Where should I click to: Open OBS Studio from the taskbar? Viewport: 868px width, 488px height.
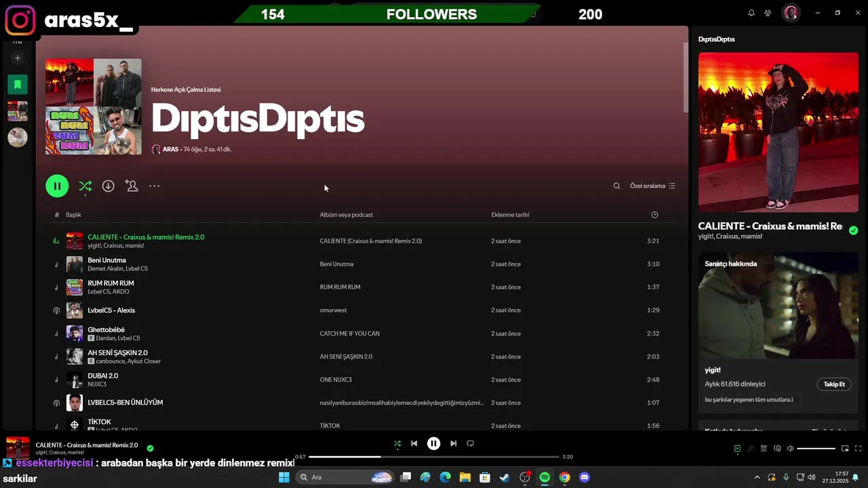click(524, 477)
